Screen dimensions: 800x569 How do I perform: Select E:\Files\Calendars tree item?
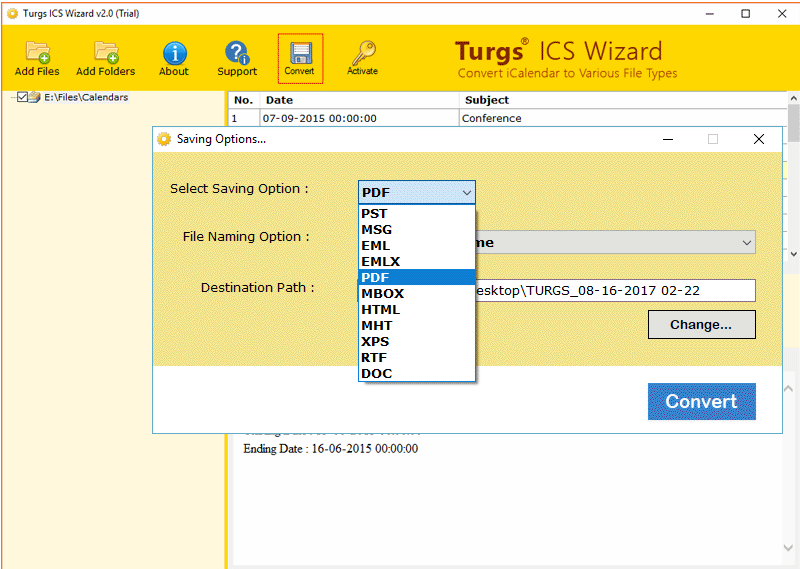pos(86,97)
